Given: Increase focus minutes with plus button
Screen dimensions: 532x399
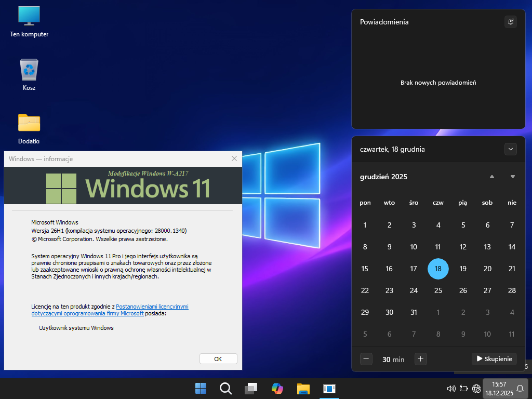Looking at the screenshot, I should tap(421, 358).
